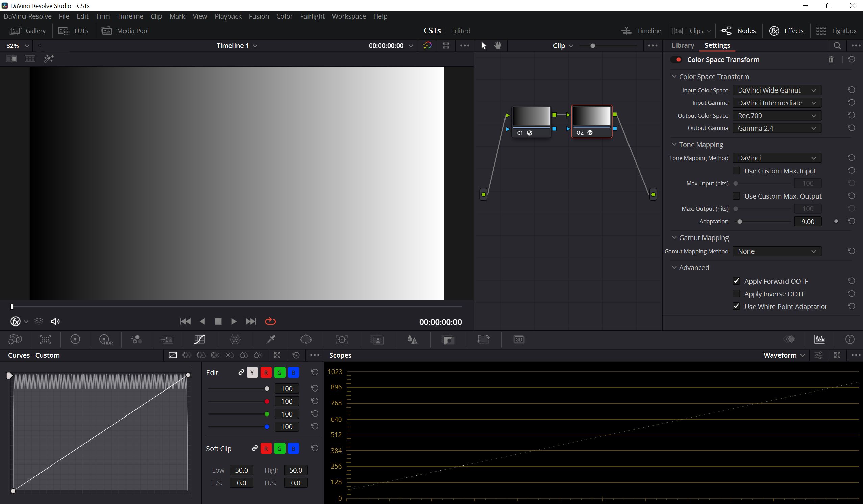Switch to the Library tab
Viewport: 863px width, 504px height.
pyautogui.click(x=683, y=45)
